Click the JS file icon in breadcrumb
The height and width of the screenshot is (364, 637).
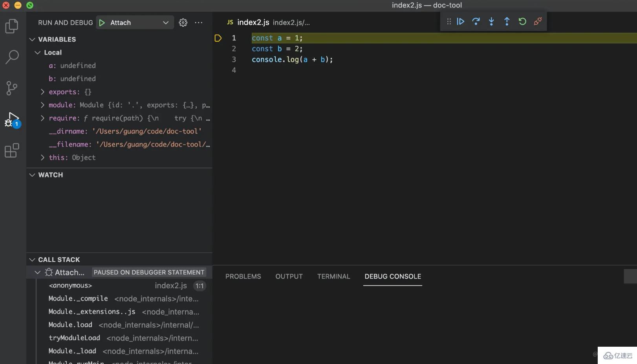(x=230, y=22)
